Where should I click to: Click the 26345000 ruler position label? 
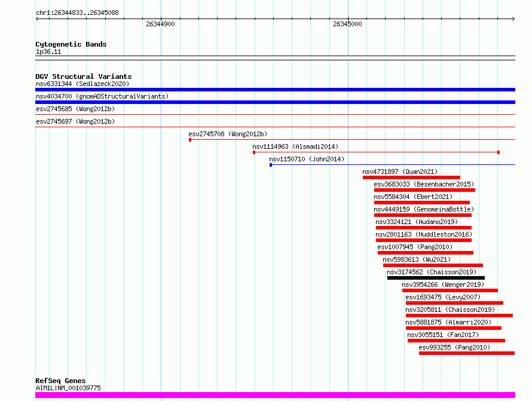(347, 24)
